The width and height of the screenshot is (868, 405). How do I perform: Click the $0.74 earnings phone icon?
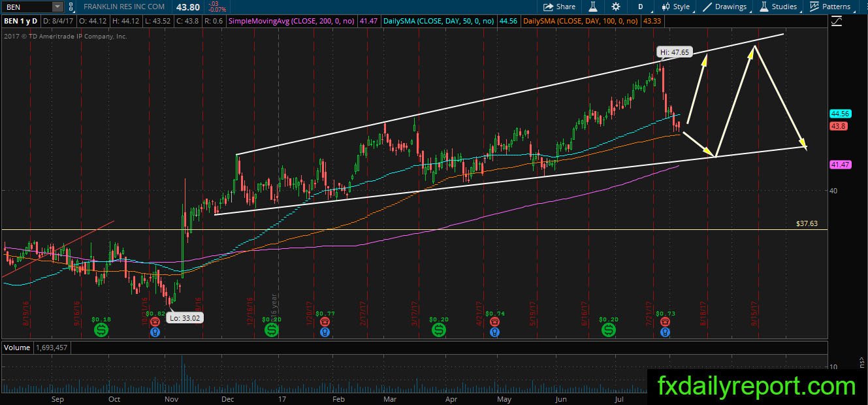[x=494, y=321]
